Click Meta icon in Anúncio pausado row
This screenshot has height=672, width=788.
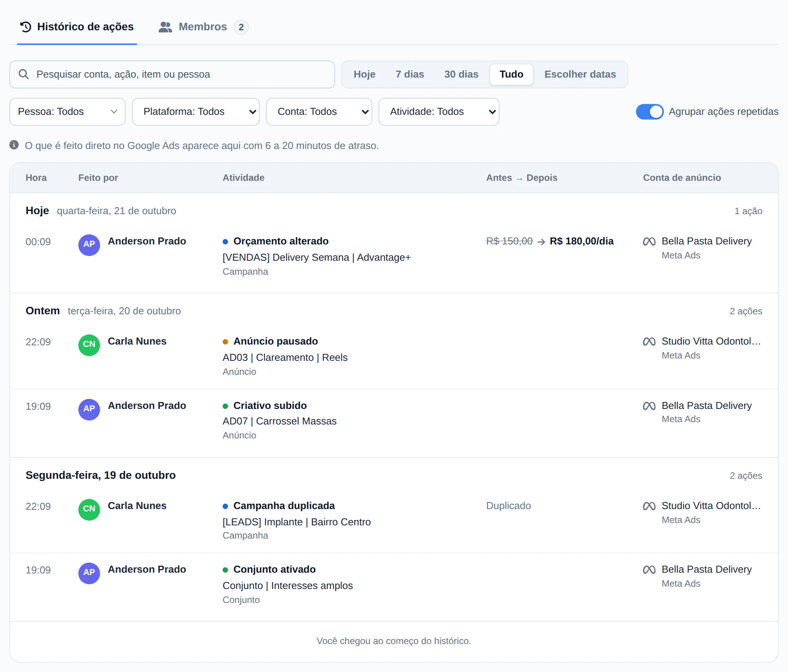point(649,341)
